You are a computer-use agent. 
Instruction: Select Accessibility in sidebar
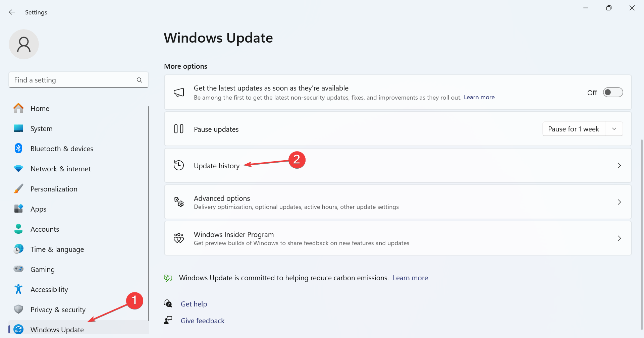78,289
